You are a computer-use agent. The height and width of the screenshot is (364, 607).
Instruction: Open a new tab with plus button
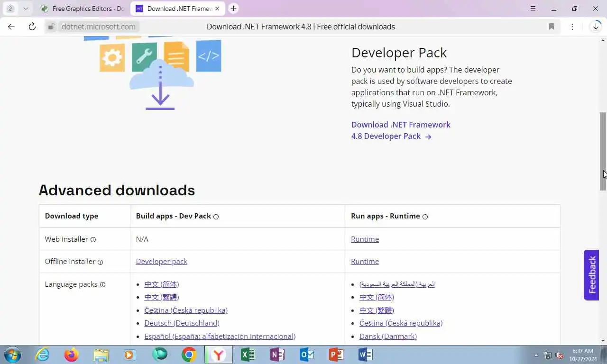click(233, 9)
